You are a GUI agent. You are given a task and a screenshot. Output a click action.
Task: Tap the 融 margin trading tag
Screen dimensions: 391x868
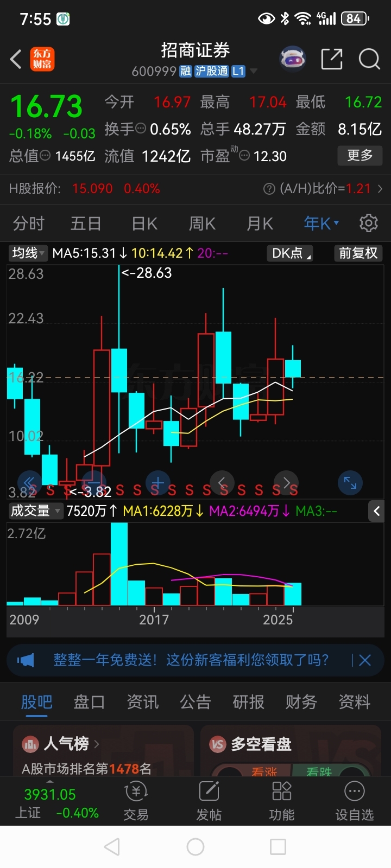pos(186,72)
